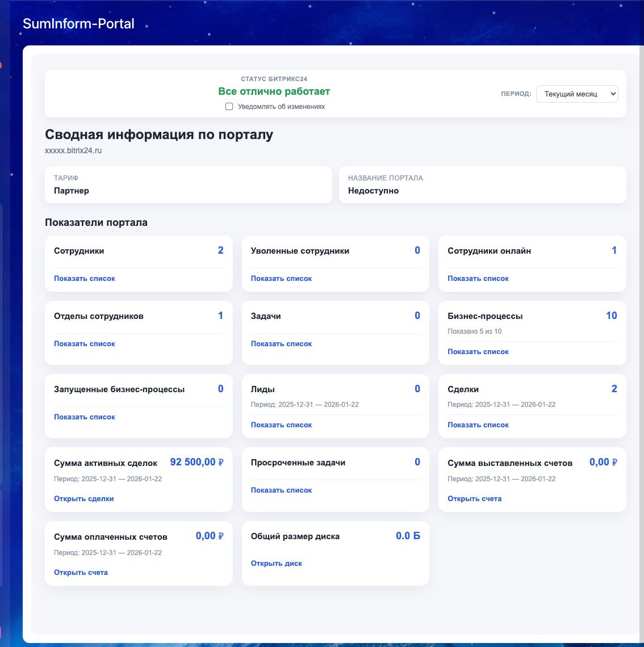Show the list under Отделы сотрудников
The image size is (644, 647).
tap(84, 344)
